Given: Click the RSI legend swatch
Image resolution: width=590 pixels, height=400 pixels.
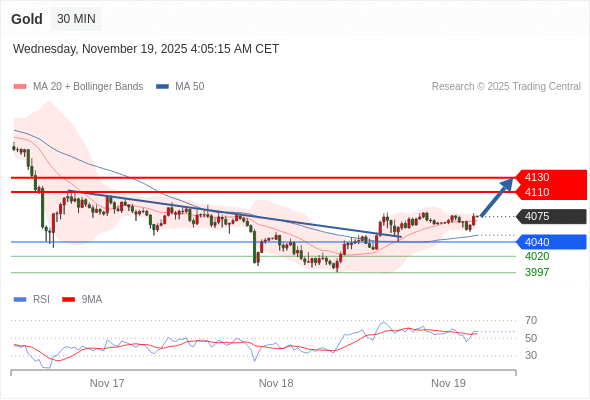Looking at the screenshot, I should 20,300.
